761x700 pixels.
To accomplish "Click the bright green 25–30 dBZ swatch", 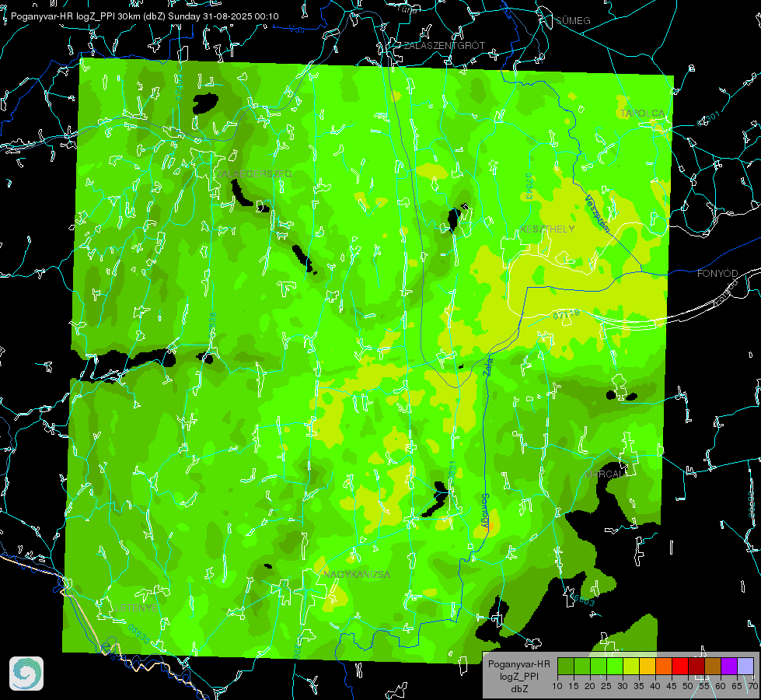I will pos(615,666).
